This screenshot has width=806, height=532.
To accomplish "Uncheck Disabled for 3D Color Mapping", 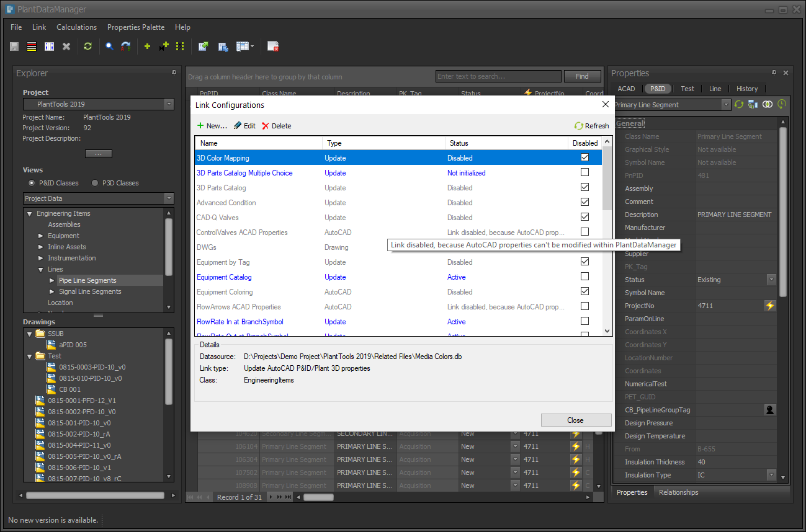I will [x=584, y=157].
